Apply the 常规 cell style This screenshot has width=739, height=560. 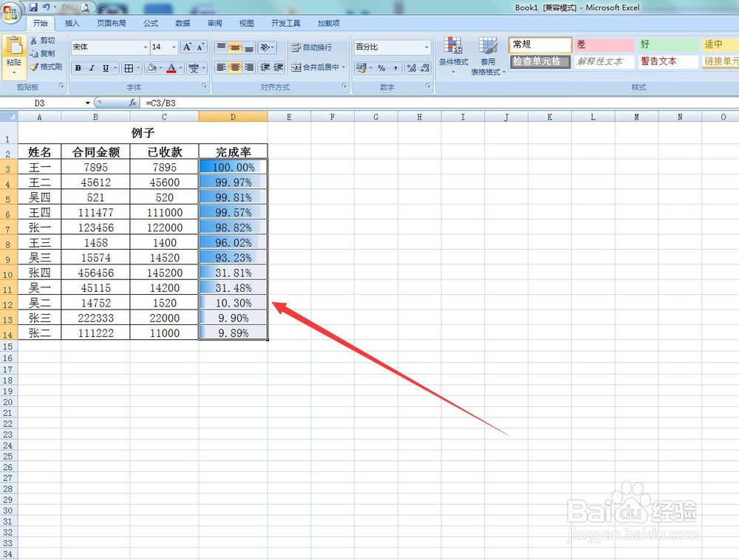(540, 45)
